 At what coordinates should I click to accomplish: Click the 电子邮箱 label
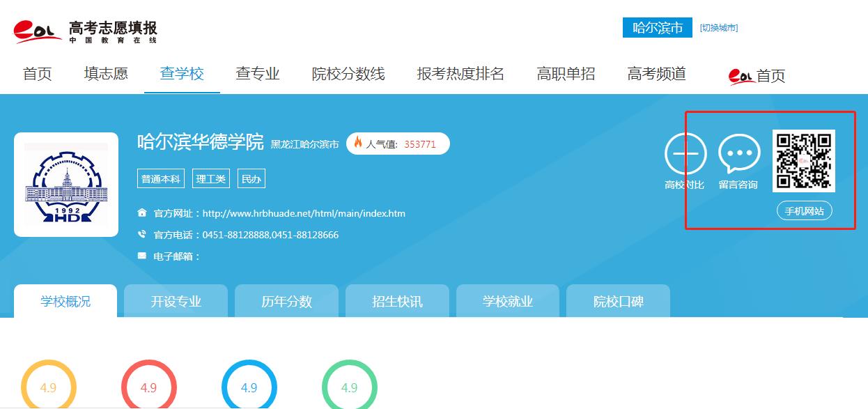point(177,256)
